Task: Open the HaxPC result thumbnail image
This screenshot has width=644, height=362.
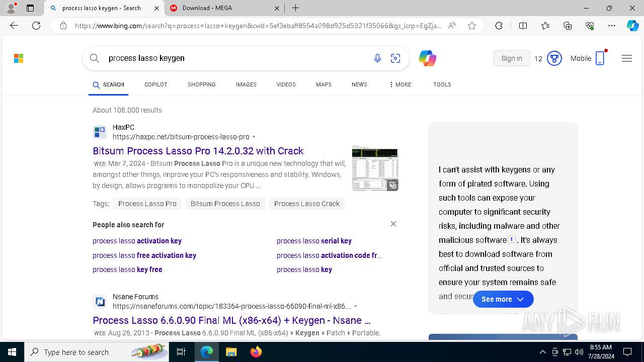Action: [x=375, y=168]
